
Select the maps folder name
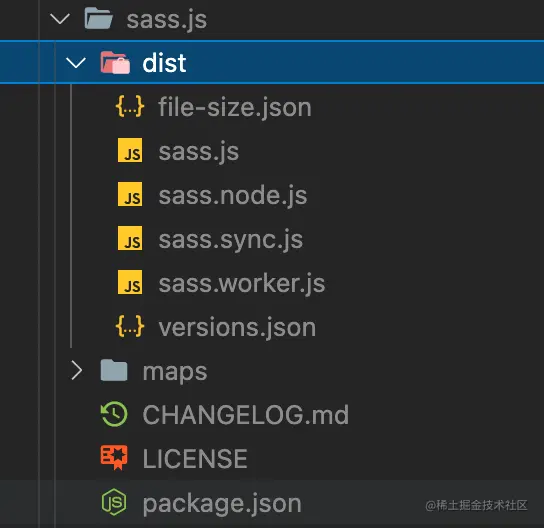coord(175,373)
